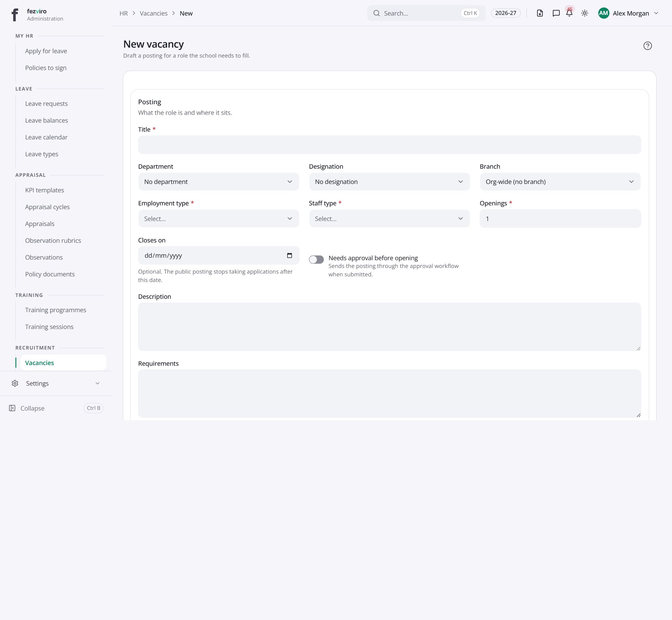The width and height of the screenshot is (672, 620).
Task: Open Policies to sign
Action: coord(46,68)
